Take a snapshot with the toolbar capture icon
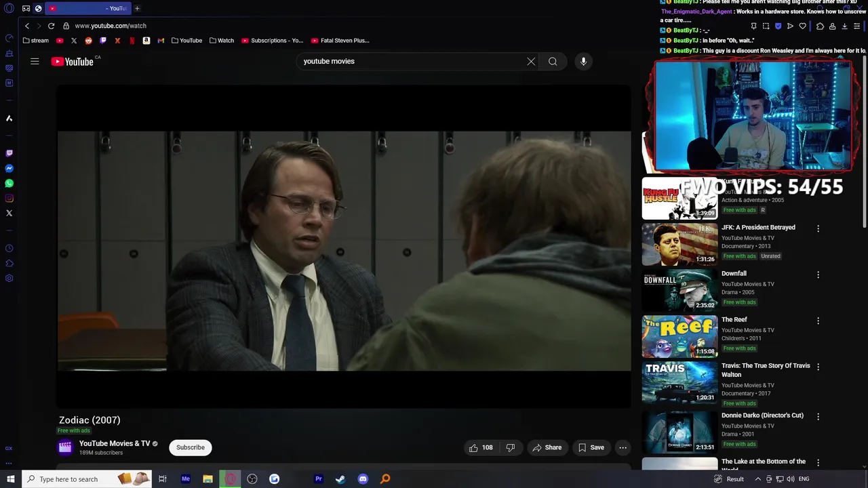The image size is (868, 488). tap(766, 26)
